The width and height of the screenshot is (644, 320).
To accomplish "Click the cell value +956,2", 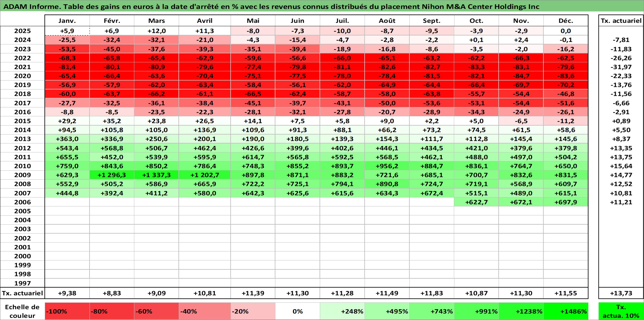I will click(387, 166).
